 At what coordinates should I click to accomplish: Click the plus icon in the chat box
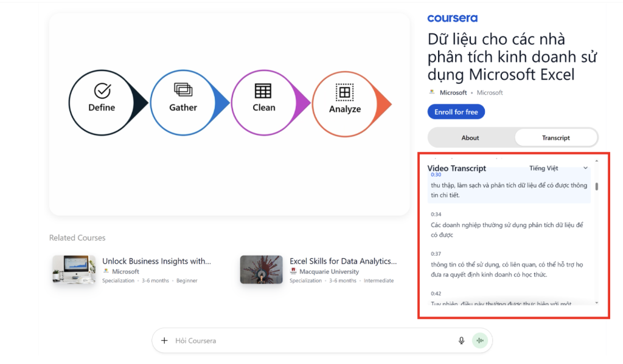[164, 341]
